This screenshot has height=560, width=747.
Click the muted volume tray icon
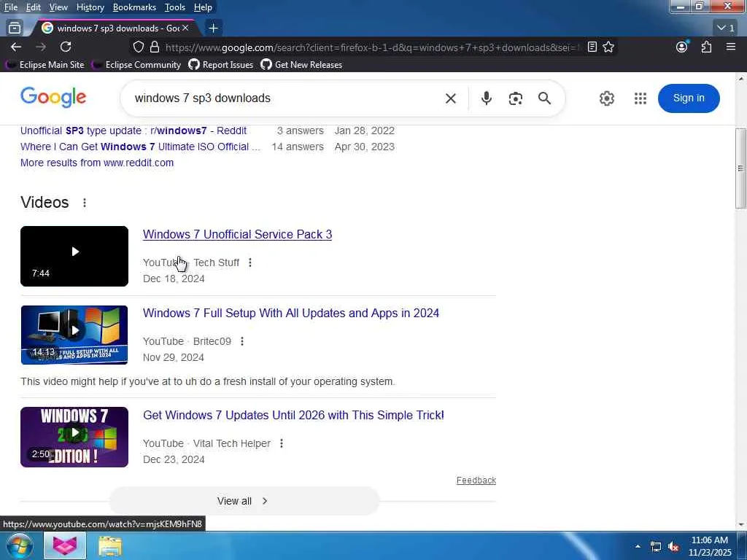(673, 547)
